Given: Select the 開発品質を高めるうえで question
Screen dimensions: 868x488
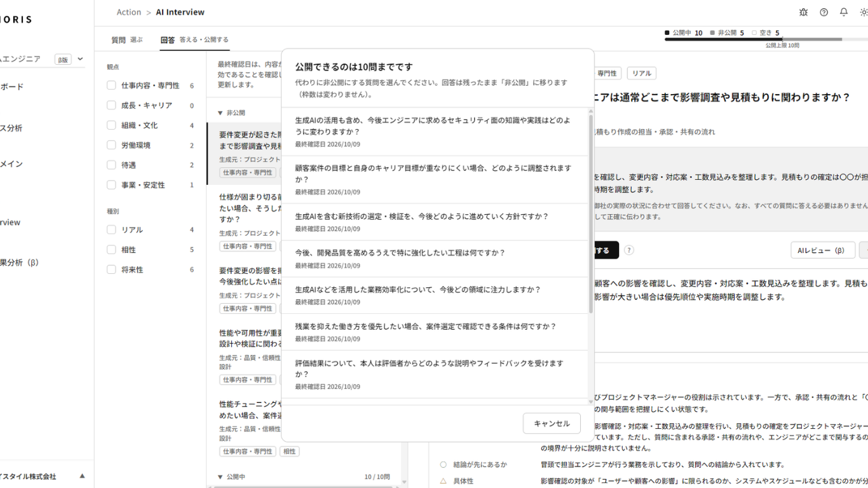Looking at the screenshot, I should pyautogui.click(x=435, y=259).
